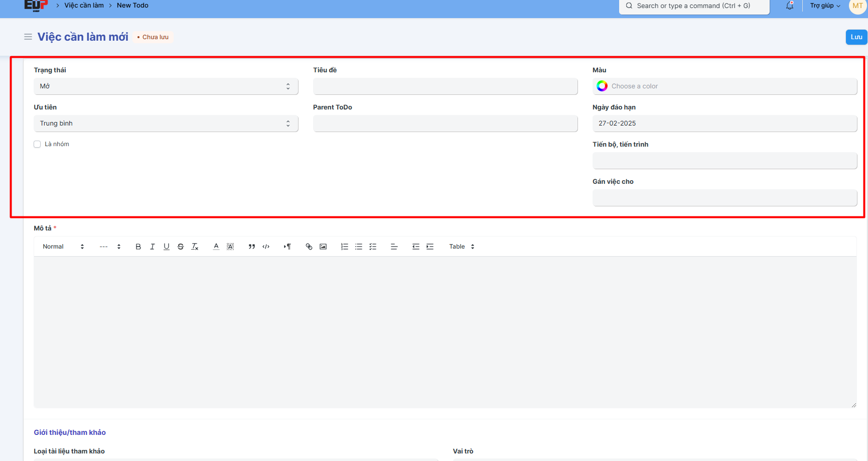Insert an image into the description
The image size is (868, 461).
click(323, 247)
